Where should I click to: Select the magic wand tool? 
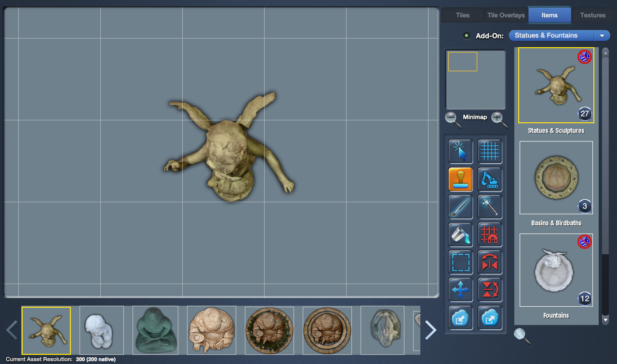coord(490,207)
